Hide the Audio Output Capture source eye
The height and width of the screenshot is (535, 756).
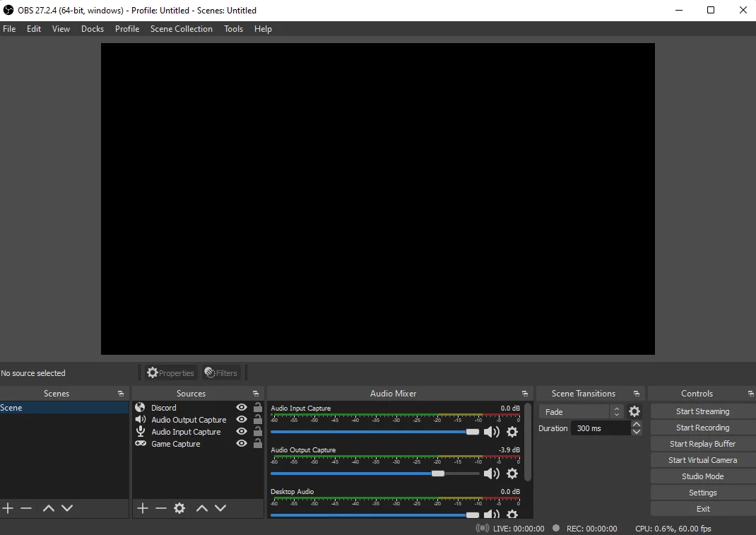click(242, 420)
